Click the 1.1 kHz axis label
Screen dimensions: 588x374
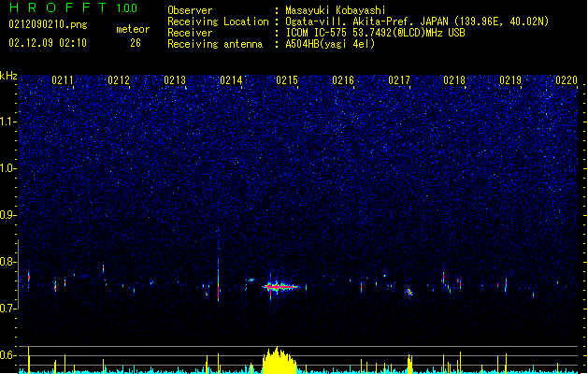8,122
